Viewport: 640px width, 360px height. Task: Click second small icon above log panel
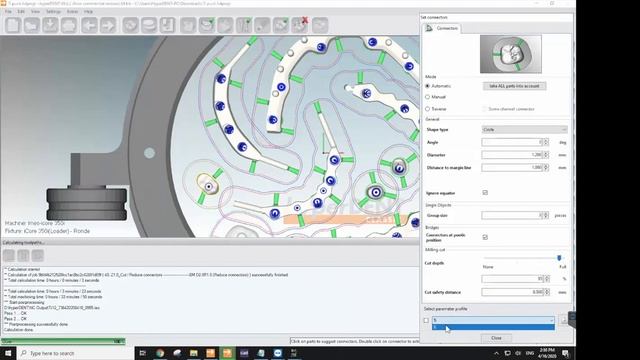coord(23,256)
